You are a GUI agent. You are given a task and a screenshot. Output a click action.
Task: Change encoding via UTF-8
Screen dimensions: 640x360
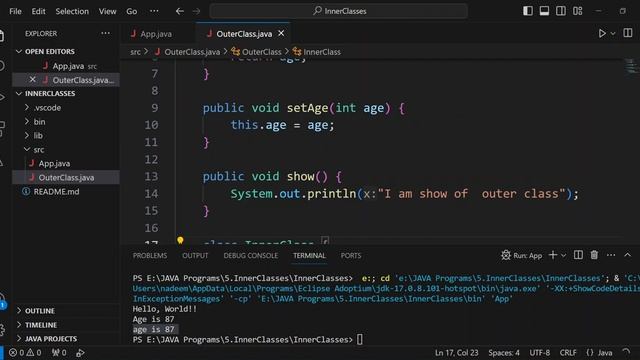(x=540, y=353)
